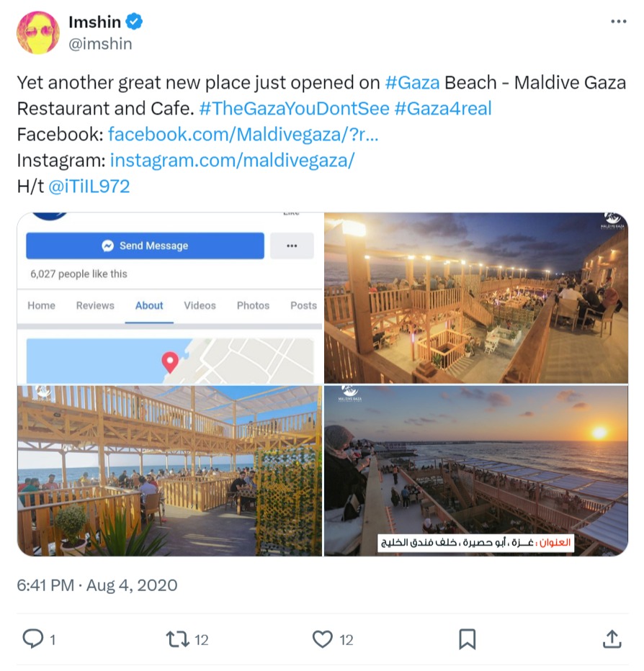Click the blue verified badge
Image resolution: width=644 pixels, height=671 pixels.
point(135,22)
